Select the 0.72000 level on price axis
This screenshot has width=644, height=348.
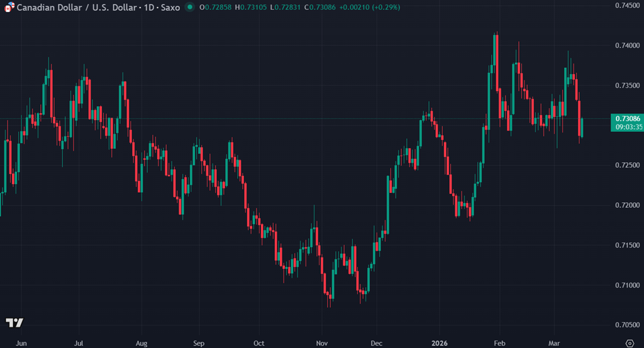tap(628, 205)
